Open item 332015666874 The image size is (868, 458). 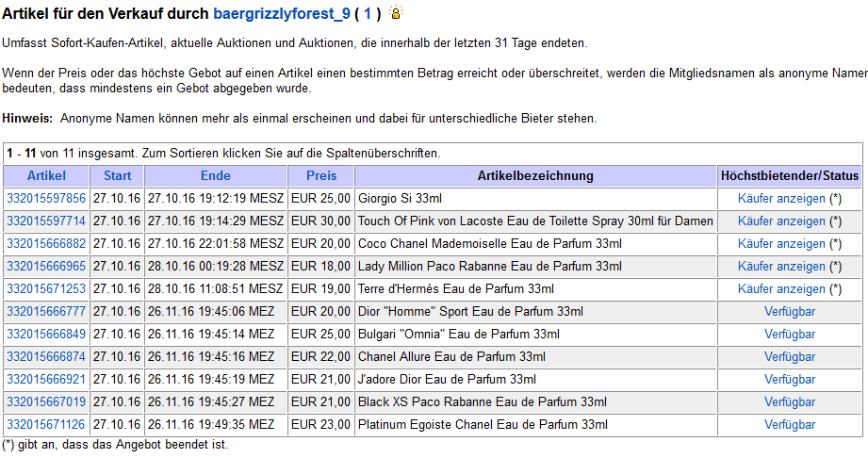(46, 357)
